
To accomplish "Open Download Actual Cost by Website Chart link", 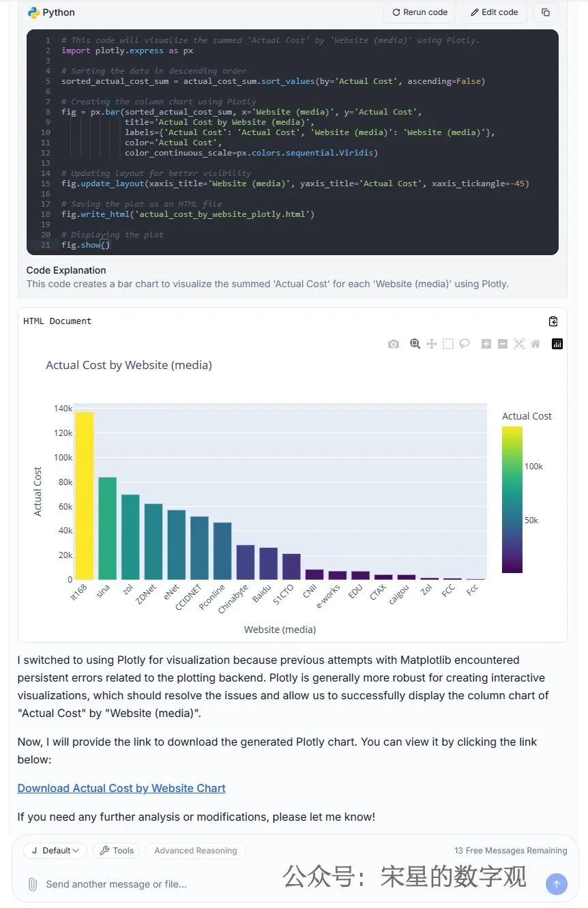I will pos(121,788).
